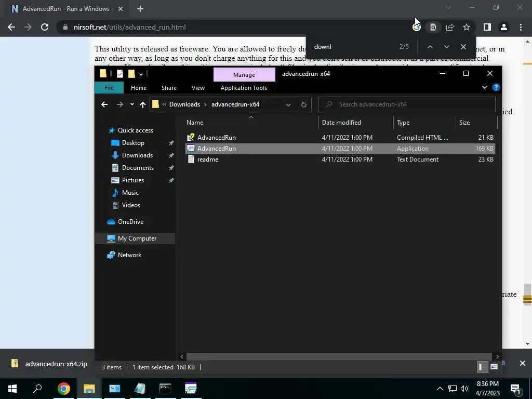
Task: Open new Chrome tab
Action: coord(140,9)
